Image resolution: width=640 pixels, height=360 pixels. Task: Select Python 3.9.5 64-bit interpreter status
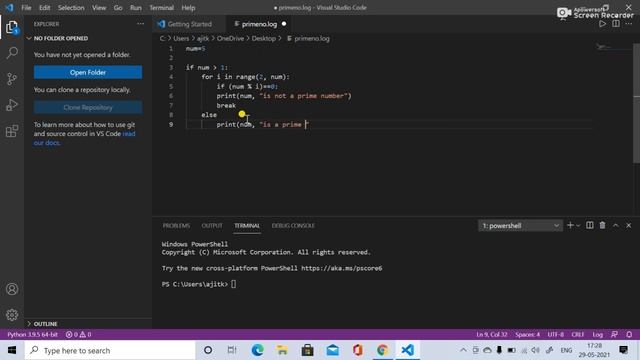pyautogui.click(x=32, y=334)
